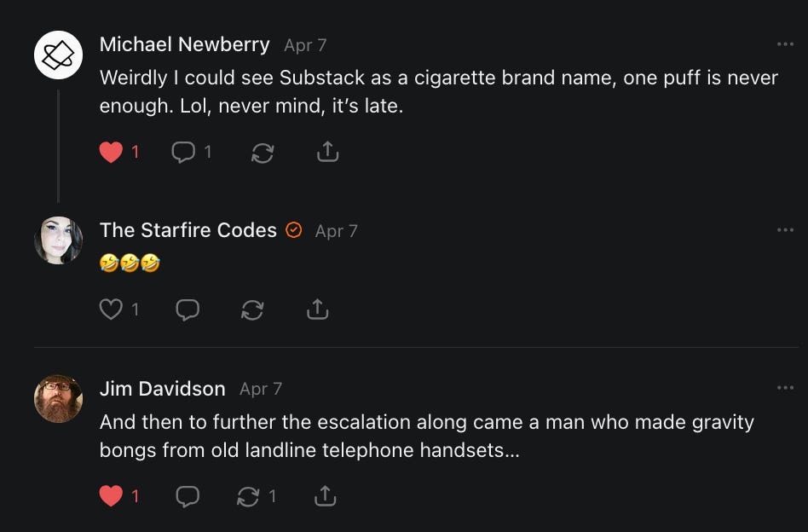
Task: Open Michael Newberry's profile name link
Action: pyautogui.click(x=184, y=44)
